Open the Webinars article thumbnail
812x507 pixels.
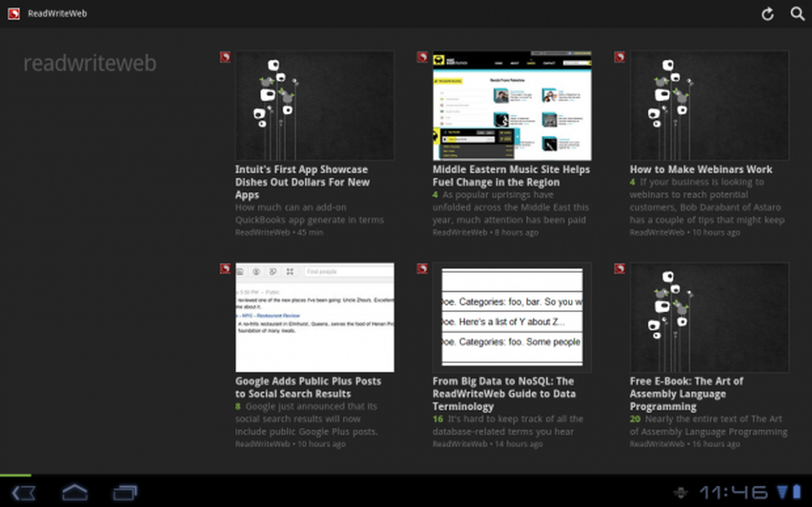point(710,106)
